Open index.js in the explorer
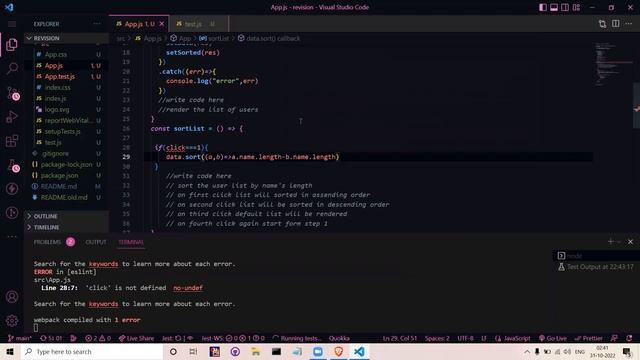Viewport: 640px width, 360px height. coord(66,98)
